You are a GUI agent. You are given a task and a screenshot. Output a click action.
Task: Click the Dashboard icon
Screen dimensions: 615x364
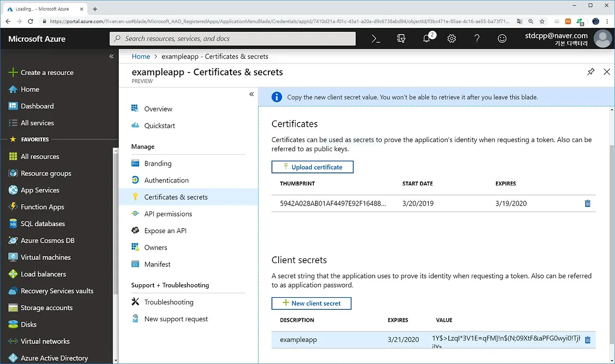pos(13,106)
